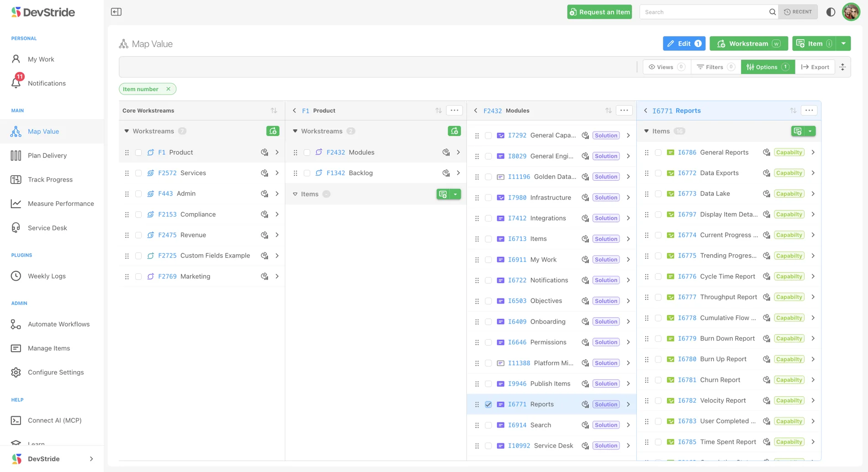
Task: Open the Filters panel
Action: click(x=715, y=67)
